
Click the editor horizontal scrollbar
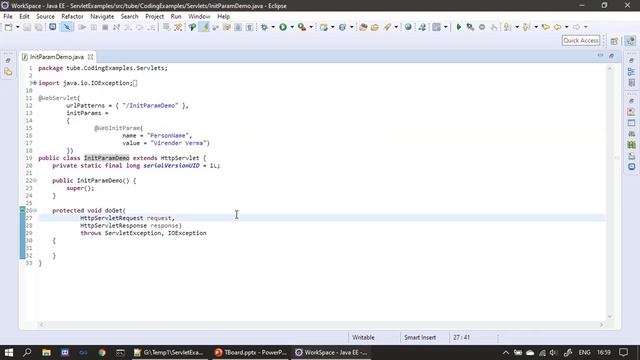click(x=321, y=325)
